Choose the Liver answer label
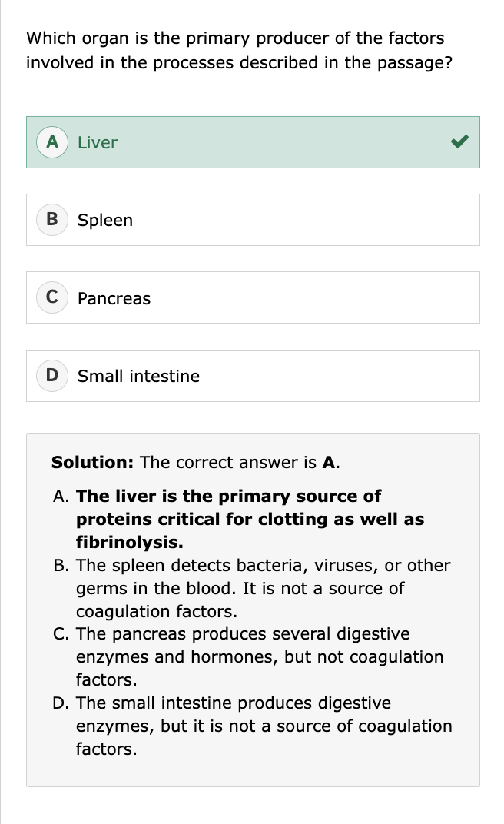The image size is (504, 824). point(98,142)
